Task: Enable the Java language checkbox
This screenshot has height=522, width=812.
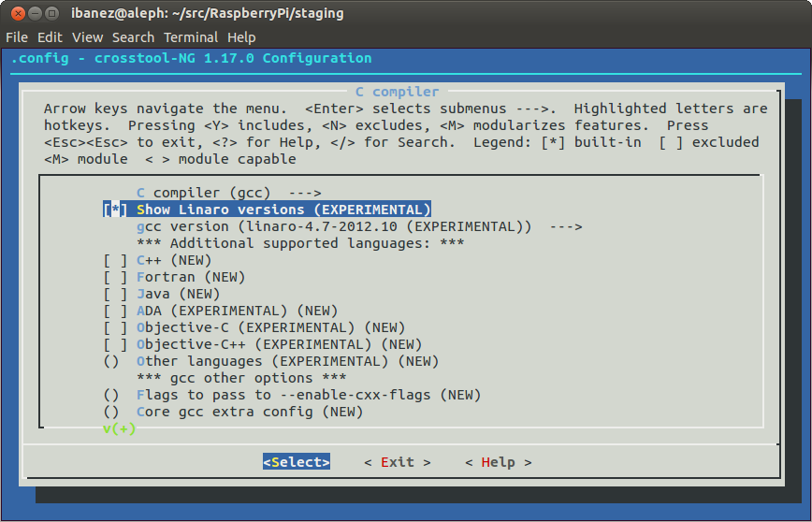Action: click(115, 294)
